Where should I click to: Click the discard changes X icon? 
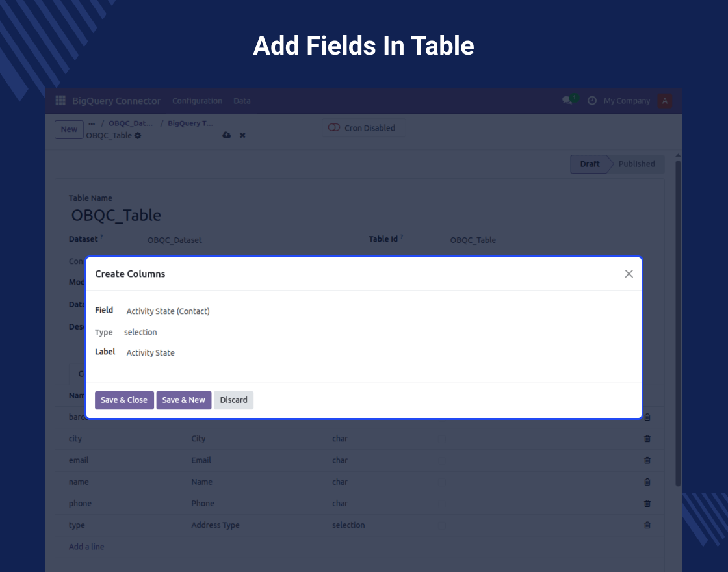242,135
